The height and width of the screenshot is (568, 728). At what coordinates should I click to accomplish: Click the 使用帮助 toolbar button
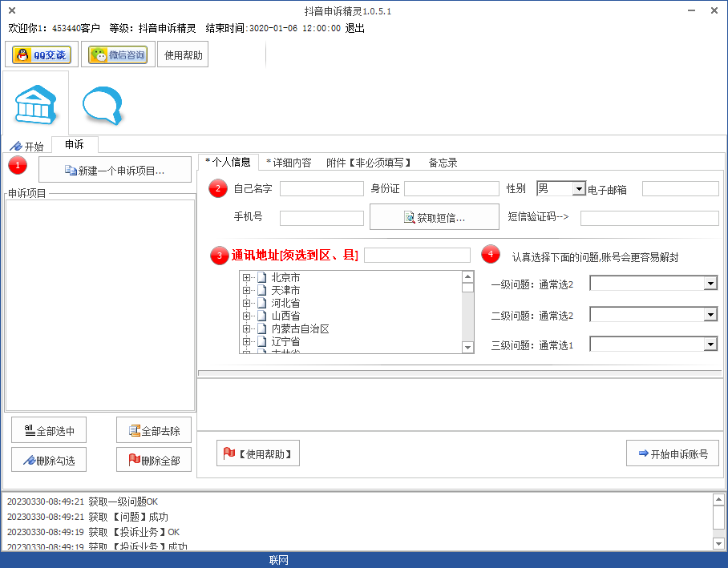[x=183, y=54]
